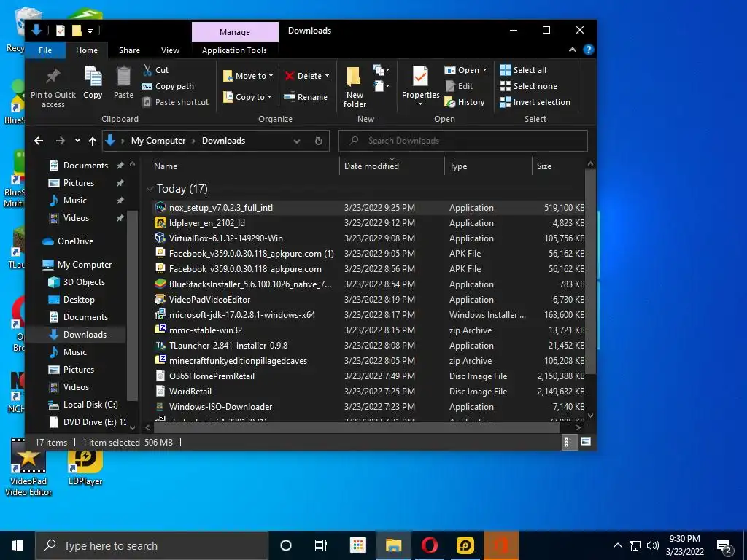Switch to the Share tab
Image resolution: width=747 pixels, height=560 pixels.
[x=129, y=50]
